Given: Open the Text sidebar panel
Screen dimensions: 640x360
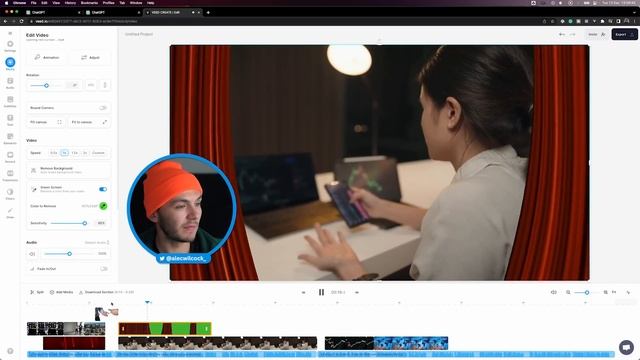Looking at the screenshot, I should click(10, 120).
